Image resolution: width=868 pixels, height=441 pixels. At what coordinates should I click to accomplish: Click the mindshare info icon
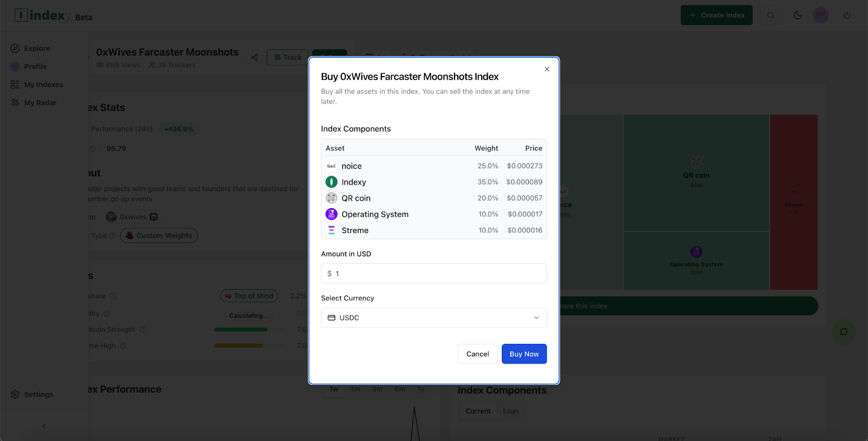pyautogui.click(x=113, y=296)
